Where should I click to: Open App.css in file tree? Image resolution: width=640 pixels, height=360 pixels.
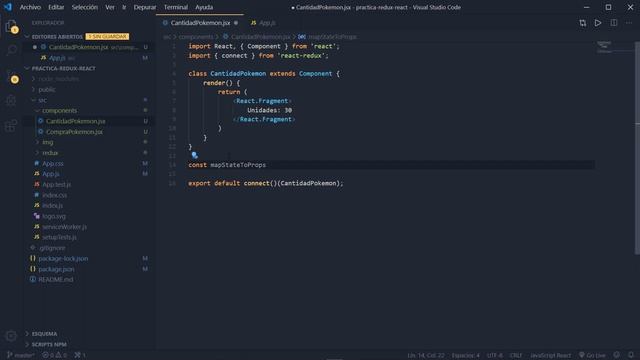click(x=53, y=164)
